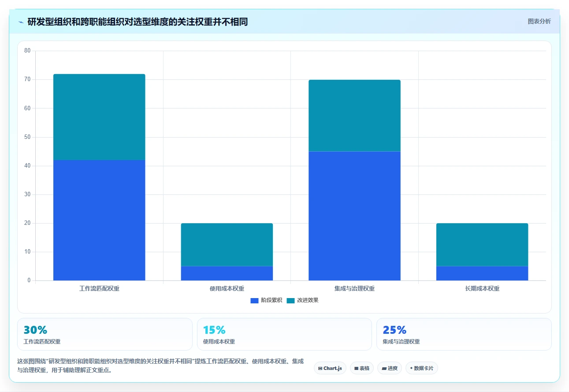
Task: Click the 长期成本权重 x-axis label
Action: (x=482, y=289)
